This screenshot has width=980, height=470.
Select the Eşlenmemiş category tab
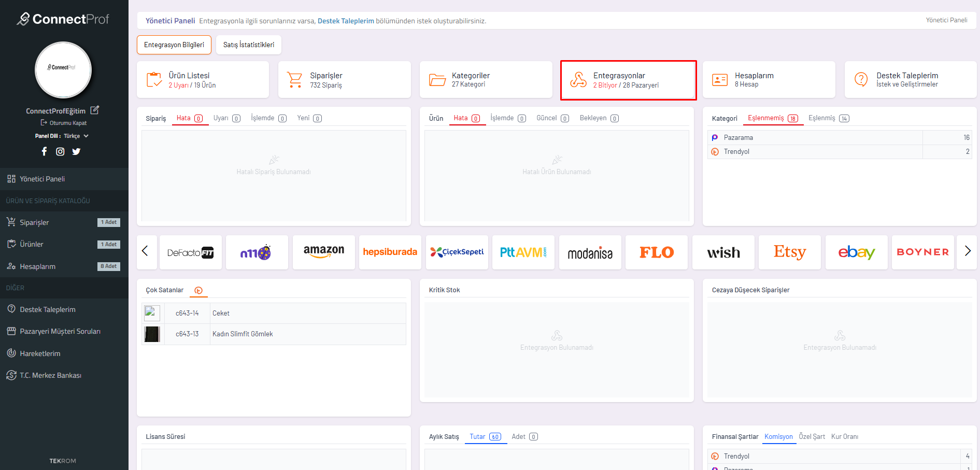coord(773,118)
